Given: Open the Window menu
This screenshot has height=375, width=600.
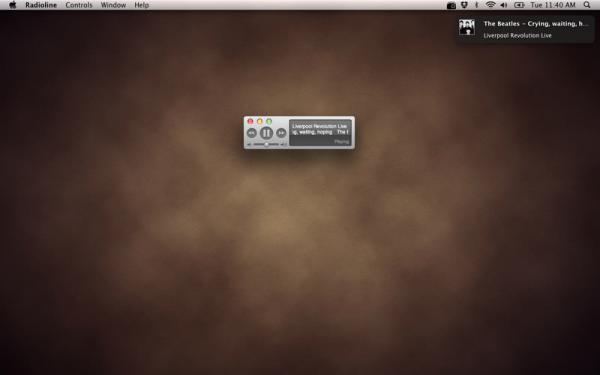Looking at the screenshot, I should coord(113,5).
